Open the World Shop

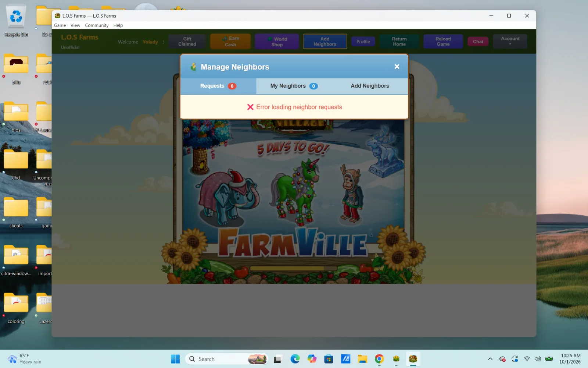(277, 42)
